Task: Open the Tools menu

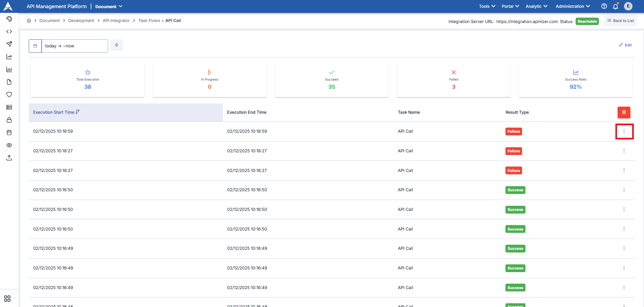Action: [487, 6]
